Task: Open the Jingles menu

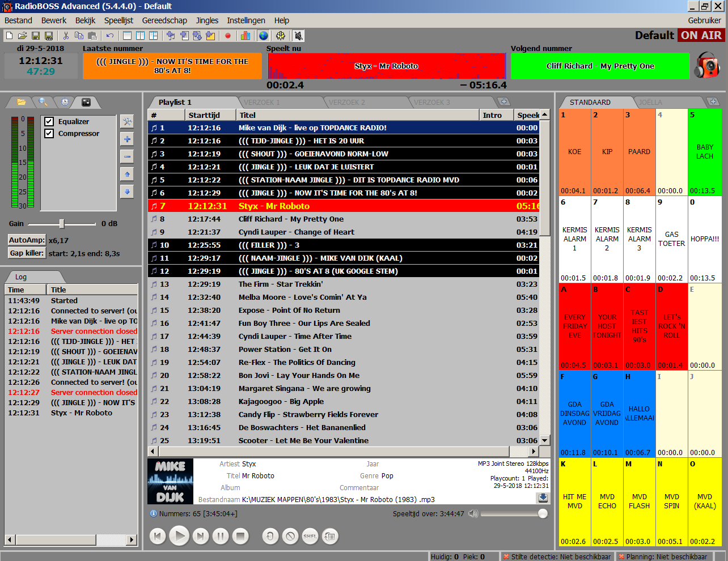Action: pyautogui.click(x=207, y=20)
